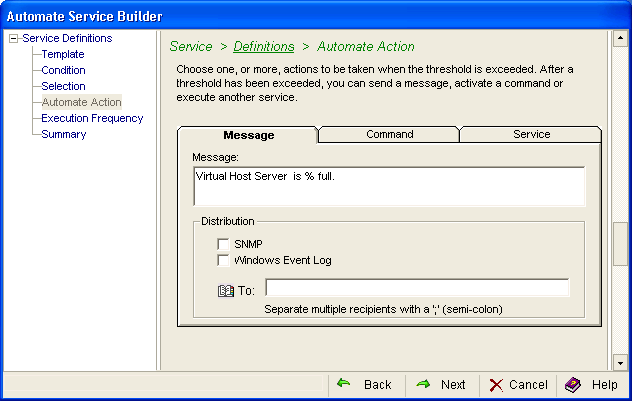Open the address book icon beside To:
The width and height of the screenshot is (632, 401).
[x=225, y=291]
